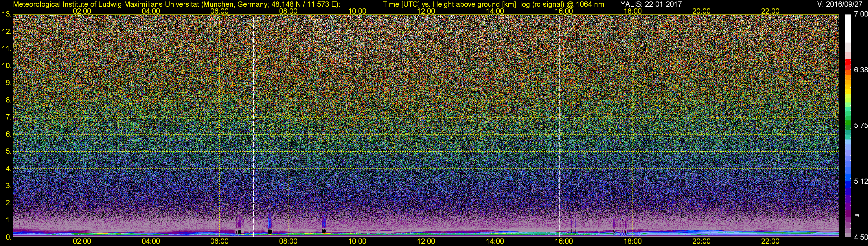Click the 5.75 color scale value

pos(861,126)
